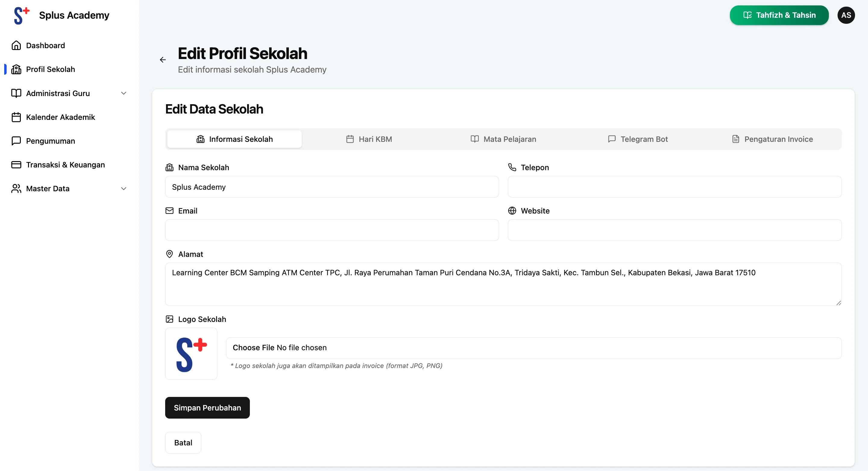Click the Pengumuman speech bubble icon
Viewport: 868px width, 471px height.
(x=16, y=141)
